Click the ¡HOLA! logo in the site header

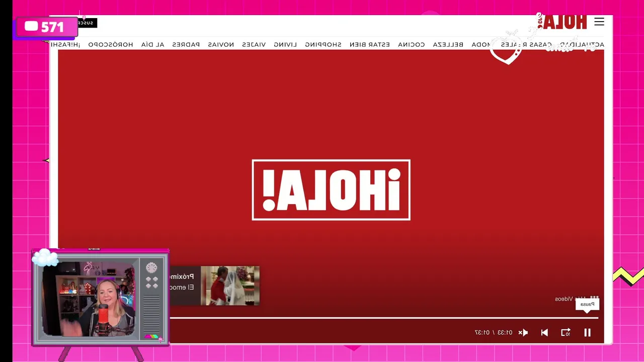pyautogui.click(x=562, y=22)
